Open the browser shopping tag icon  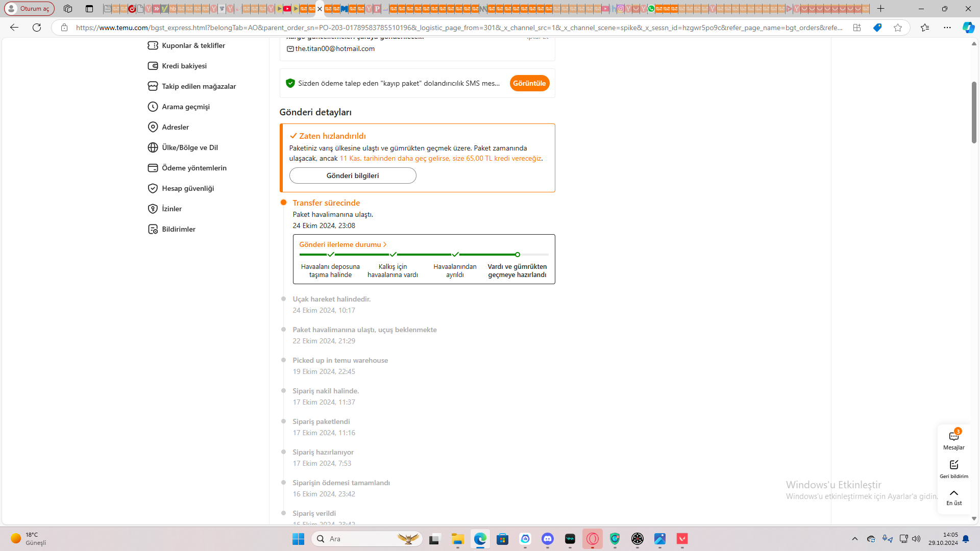(877, 28)
